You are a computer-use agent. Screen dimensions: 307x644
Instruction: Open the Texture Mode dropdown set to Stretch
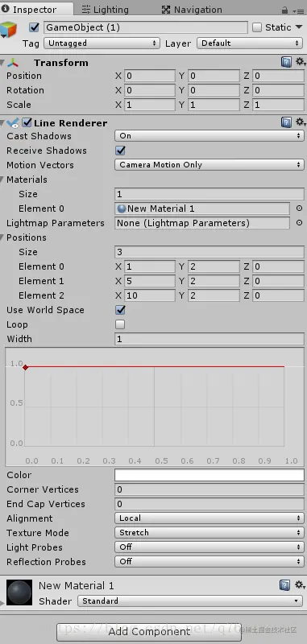210,533
